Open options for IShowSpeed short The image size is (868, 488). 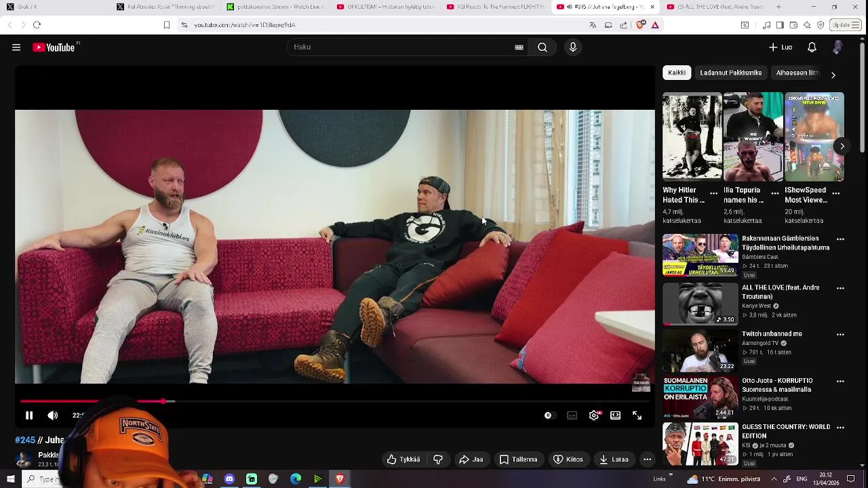point(835,194)
